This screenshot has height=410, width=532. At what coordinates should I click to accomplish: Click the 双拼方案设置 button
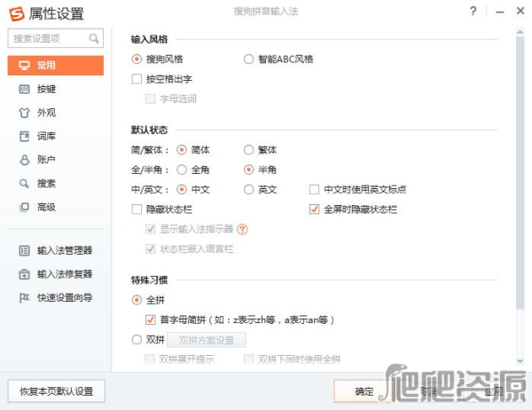[207, 340]
